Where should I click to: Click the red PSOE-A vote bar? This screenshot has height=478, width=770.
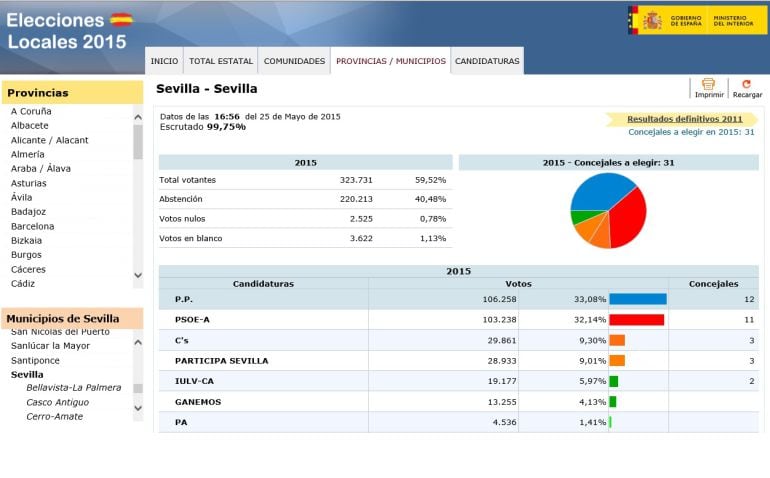636,320
